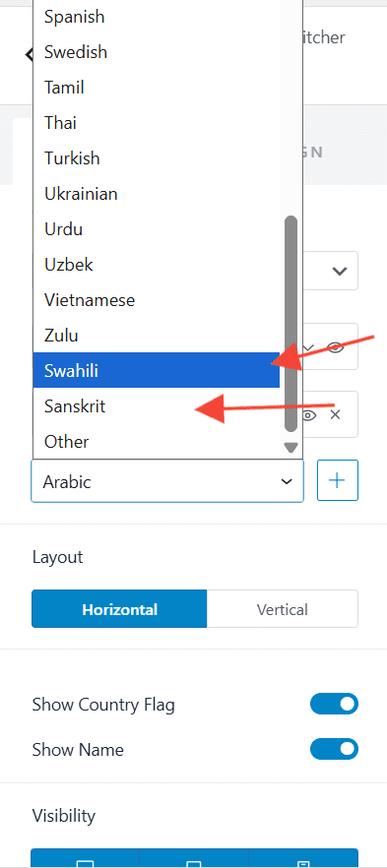Expand the chevron dropdown above language rows
387x868 pixels.
[x=339, y=271]
